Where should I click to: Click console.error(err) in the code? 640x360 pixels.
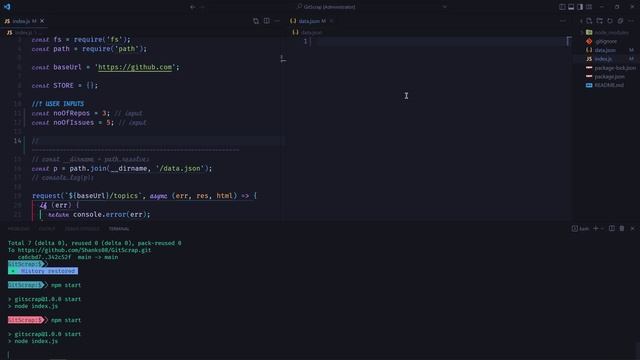click(x=111, y=214)
